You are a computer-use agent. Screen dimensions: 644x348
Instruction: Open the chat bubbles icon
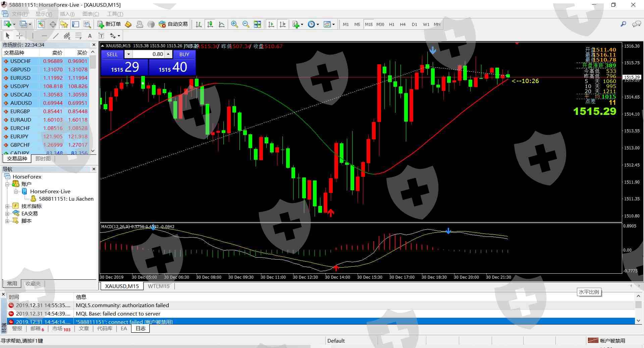[x=636, y=24]
